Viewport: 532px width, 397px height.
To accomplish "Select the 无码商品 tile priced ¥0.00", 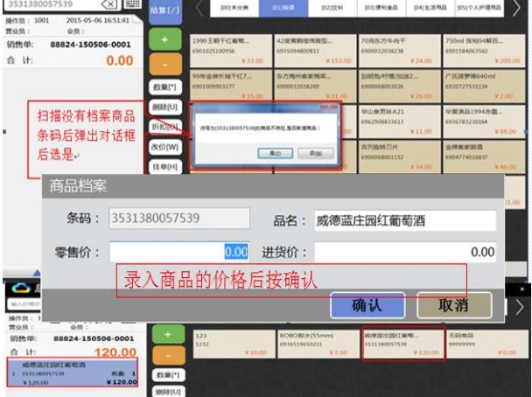I will (486, 344).
